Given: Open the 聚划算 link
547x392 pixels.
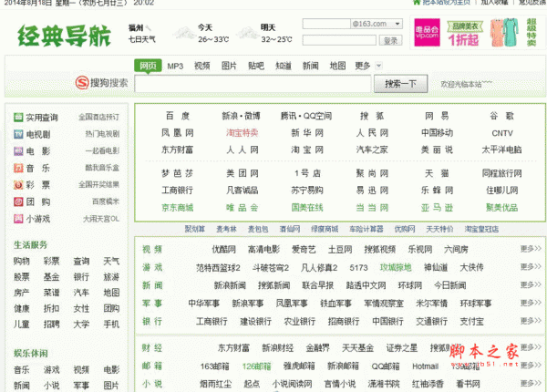Looking at the screenshot, I should point(195,229).
